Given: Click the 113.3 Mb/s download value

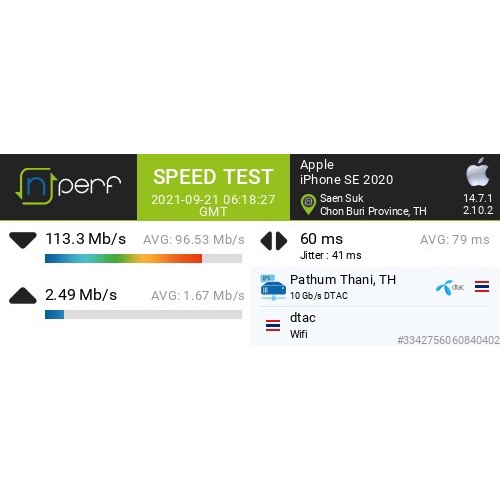Looking at the screenshot, I should 86,239.
